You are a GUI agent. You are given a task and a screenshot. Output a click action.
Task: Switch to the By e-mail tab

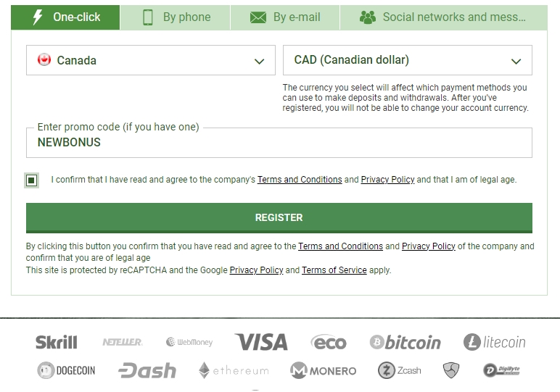pyautogui.click(x=285, y=17)
